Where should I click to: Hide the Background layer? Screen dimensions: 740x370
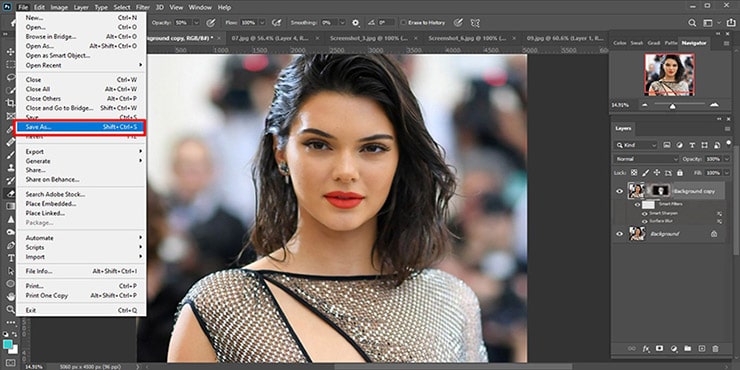(x=620, y=234)
